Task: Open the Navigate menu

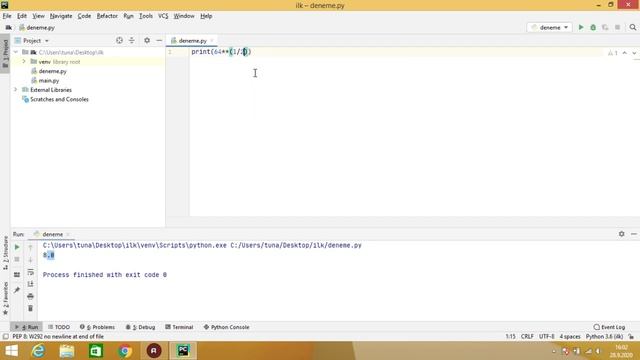Action: click(61, 16)
